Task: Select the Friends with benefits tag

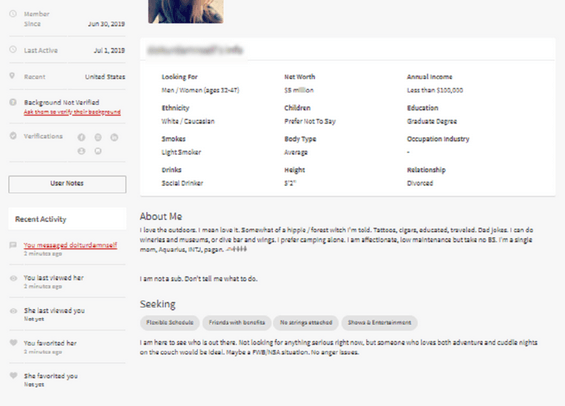Action: [x=237, y=322]
